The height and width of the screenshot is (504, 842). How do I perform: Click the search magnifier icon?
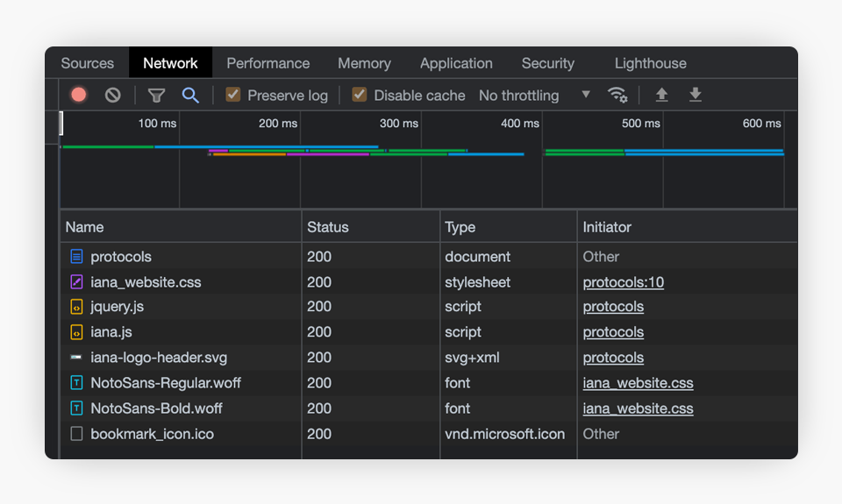pos(190,95)
